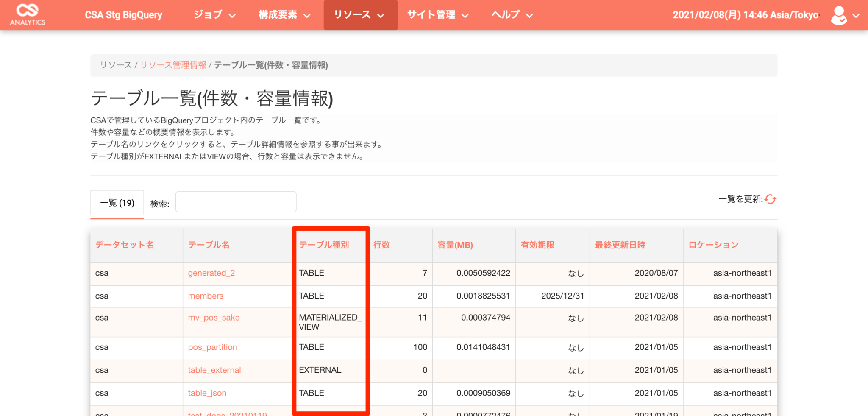Switch to the 一覧 (19) tab

coord(117,203)
